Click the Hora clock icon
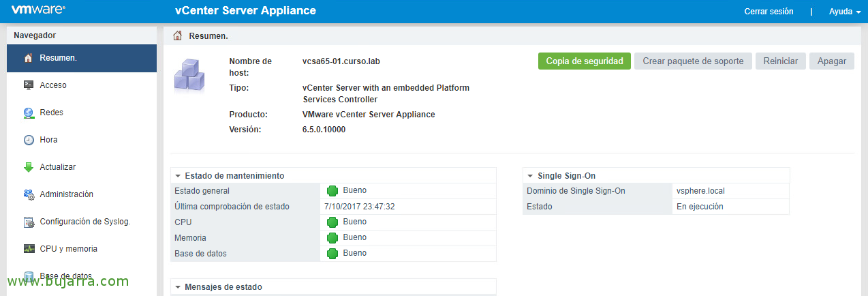The width and height of the screenshot is (868, 296). click(29, 140)
